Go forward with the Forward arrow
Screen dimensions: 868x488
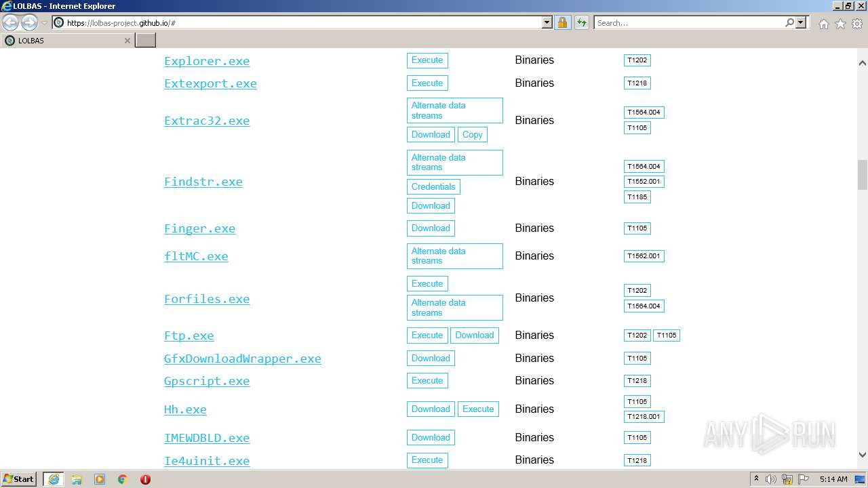point(29,23)
